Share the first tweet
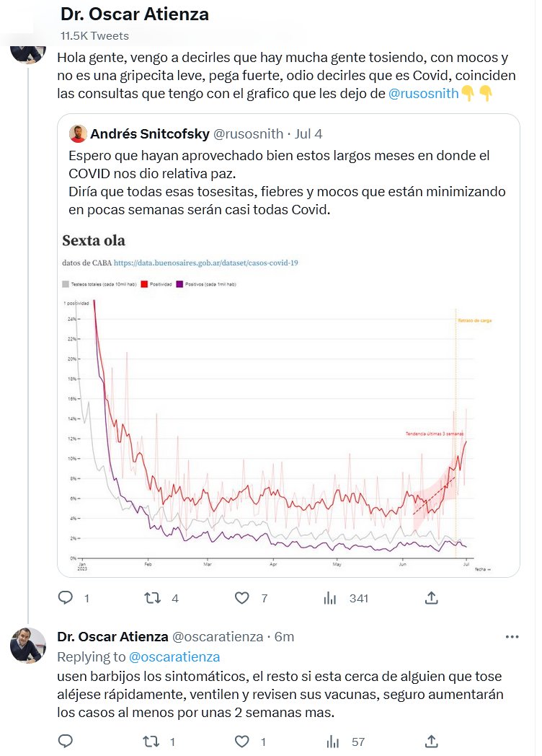 pos(432,597)
